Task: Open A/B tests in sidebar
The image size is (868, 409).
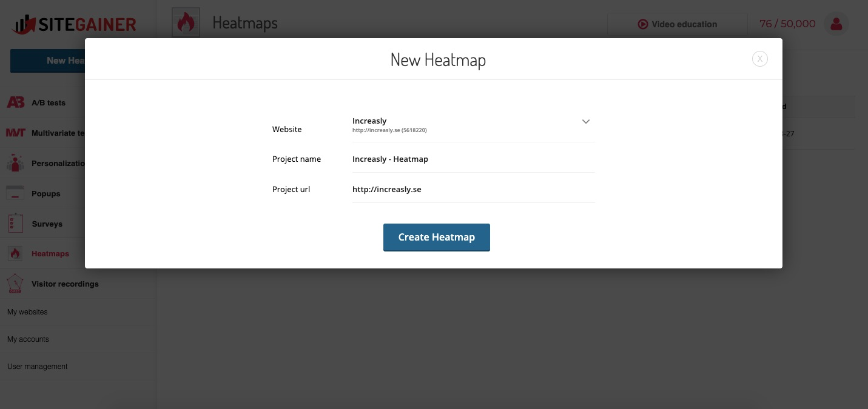Action: click(x=49, y=102)
